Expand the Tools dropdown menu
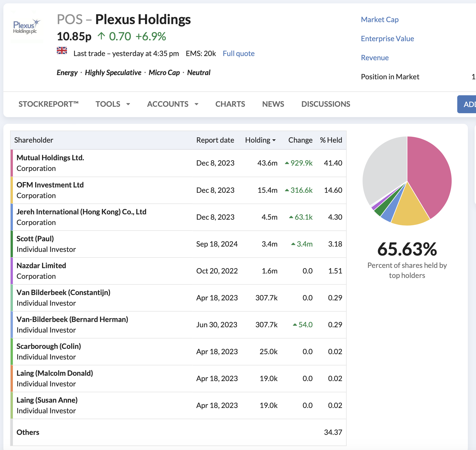The image size is (476, 450). click(113, 104)
